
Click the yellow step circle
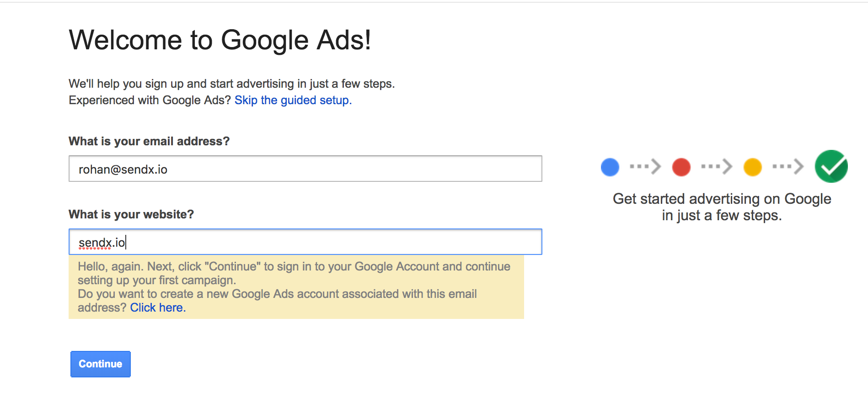tap(752, 167)
